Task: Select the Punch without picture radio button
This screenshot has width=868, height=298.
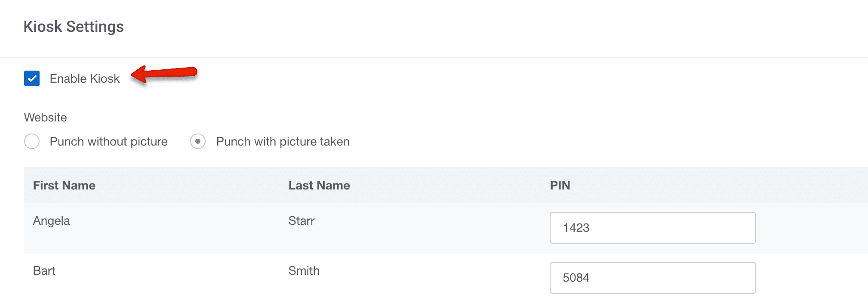Action: point(32,141)
